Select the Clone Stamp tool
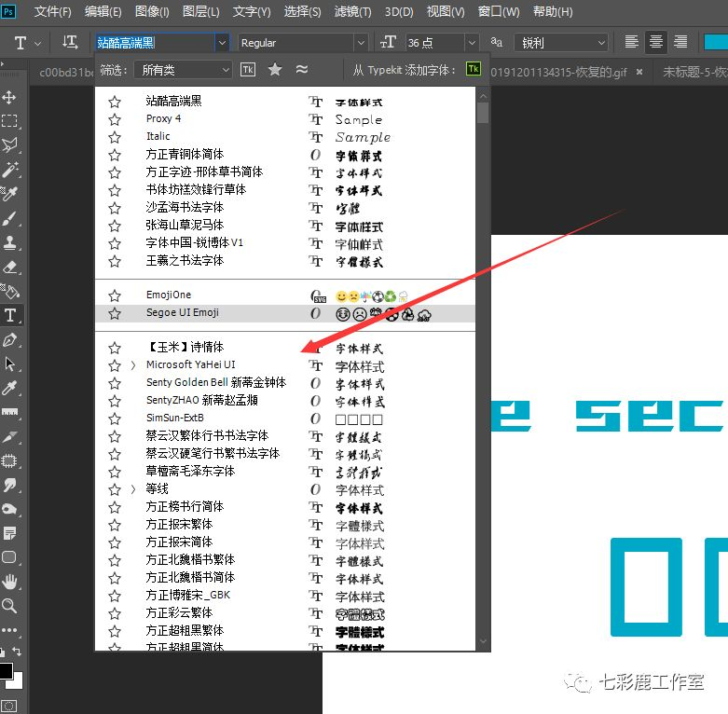728x714 pixels. pyautogui.click(x=9, y=242)
